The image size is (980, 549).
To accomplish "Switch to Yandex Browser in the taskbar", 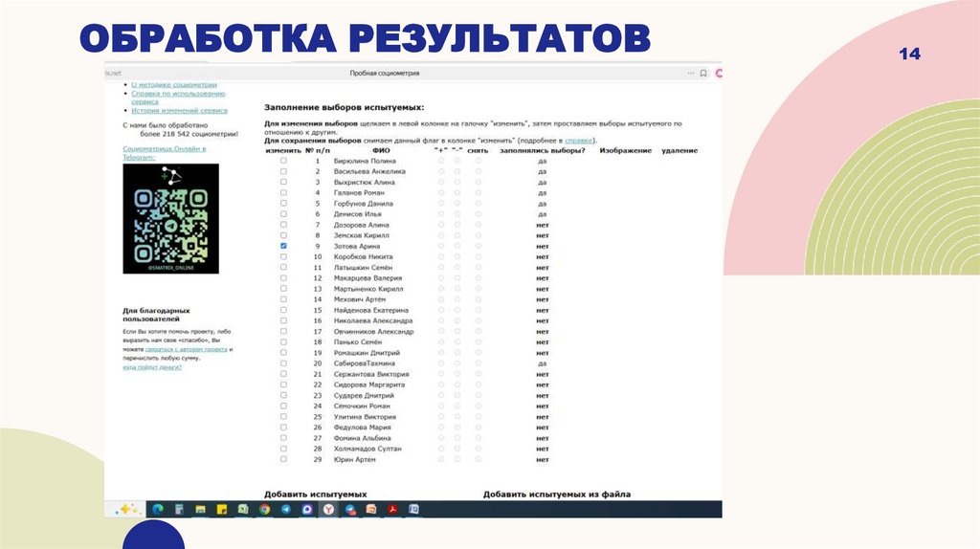I will pos(328,509).
